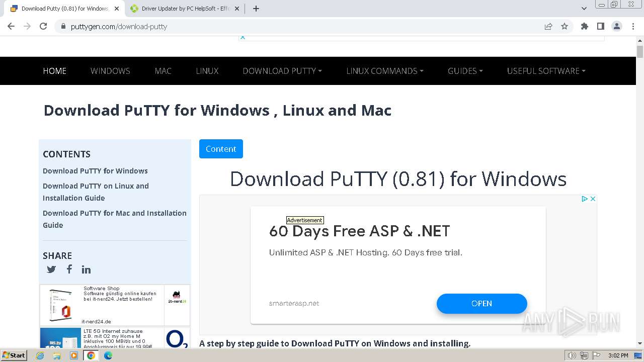Click the padlock site info icon
Screen dimensions: 644x362
tap(63, 26)
